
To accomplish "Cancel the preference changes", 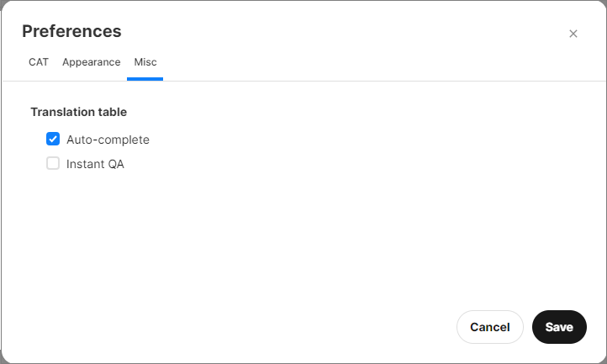I will pos(489,327).
